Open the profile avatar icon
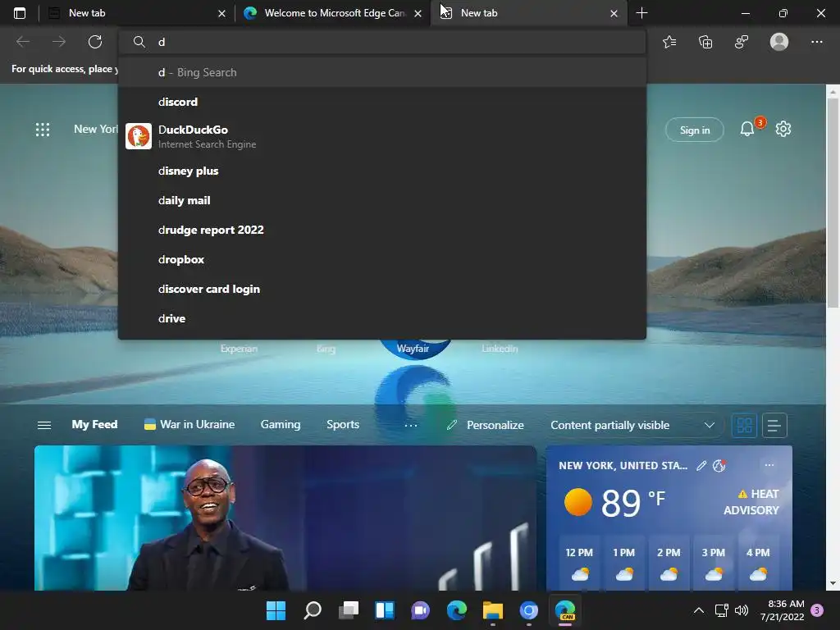 point(779,42)
